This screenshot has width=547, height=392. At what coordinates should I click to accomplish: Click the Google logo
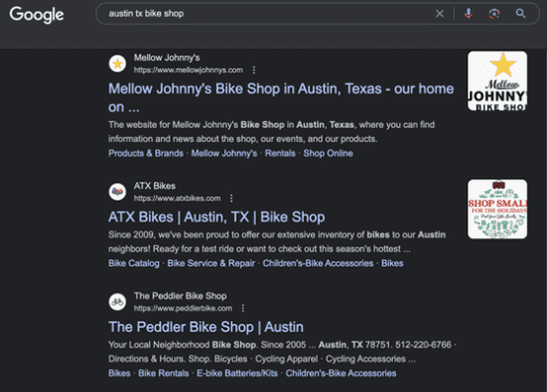pos(37,15)
